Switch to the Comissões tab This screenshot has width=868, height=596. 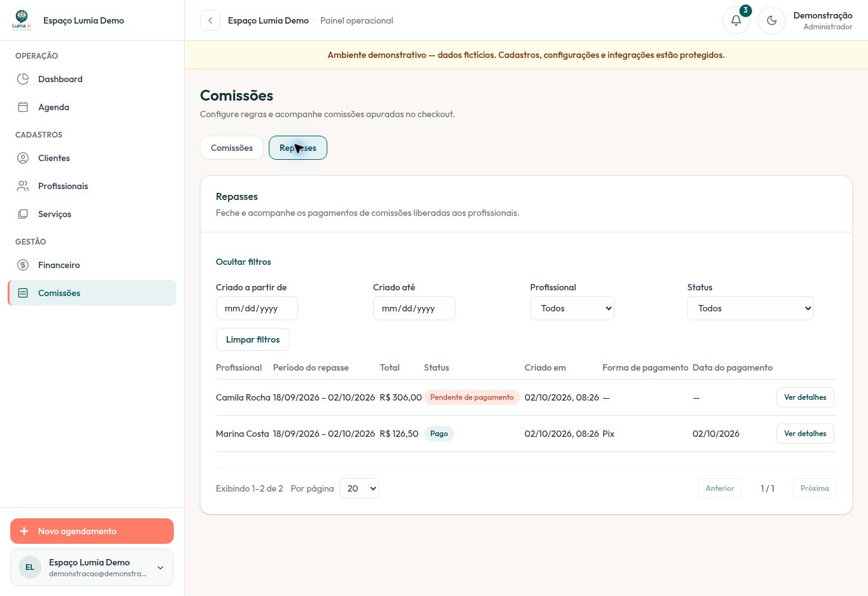coord(232,148)
